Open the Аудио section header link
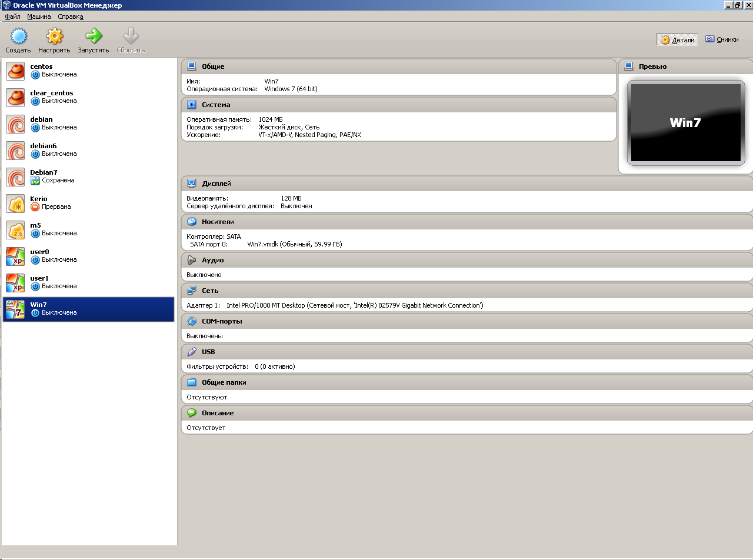Viewport: 753px width, 560px height. pos(213,260)
